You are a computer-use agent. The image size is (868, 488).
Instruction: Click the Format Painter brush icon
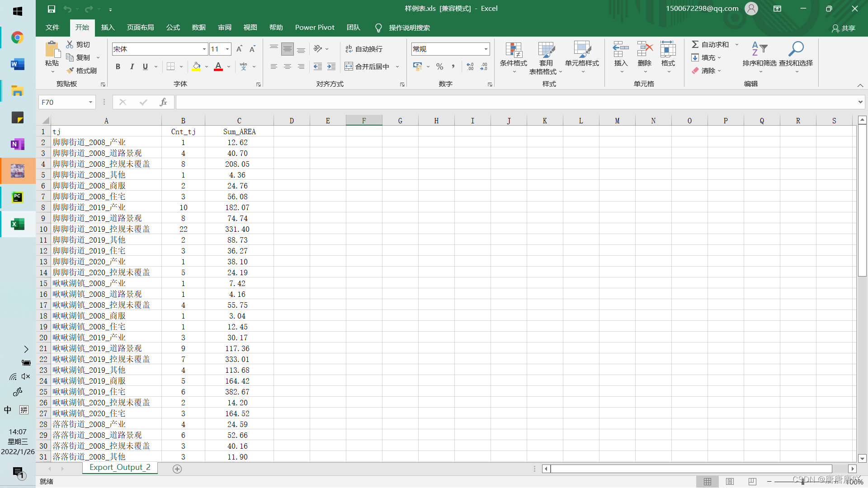71,70
